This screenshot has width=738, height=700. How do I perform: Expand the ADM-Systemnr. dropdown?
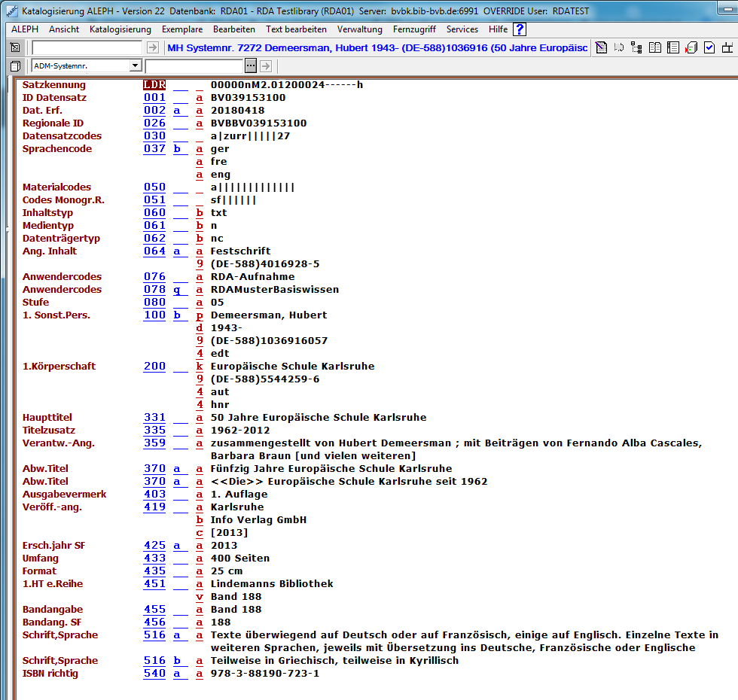(x=135, y=66)
